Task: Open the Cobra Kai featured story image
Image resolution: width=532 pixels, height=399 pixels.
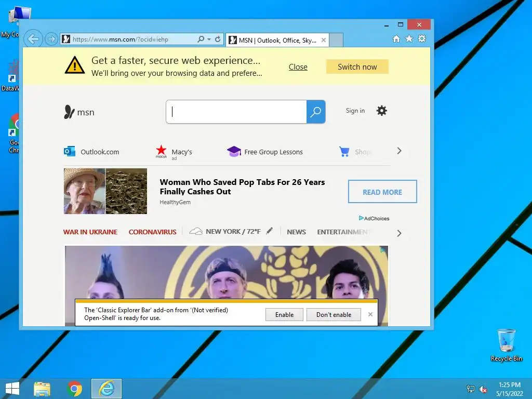Action: pyautogui.click(x=227, y=272)
